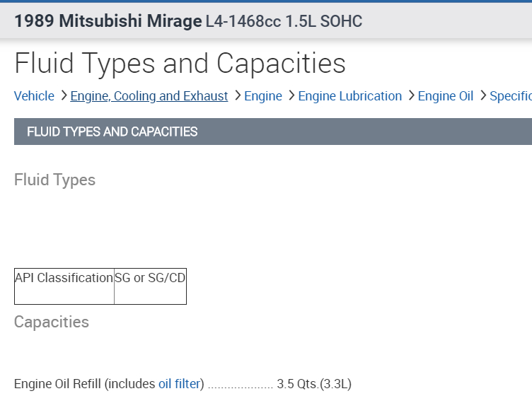Click chevron before the Engine breadcrumb
Viewport: 532px width, 408px height.
237,96
